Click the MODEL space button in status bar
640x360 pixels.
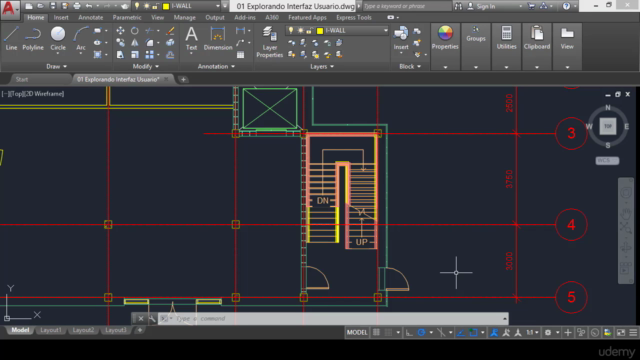coord(357,333)
